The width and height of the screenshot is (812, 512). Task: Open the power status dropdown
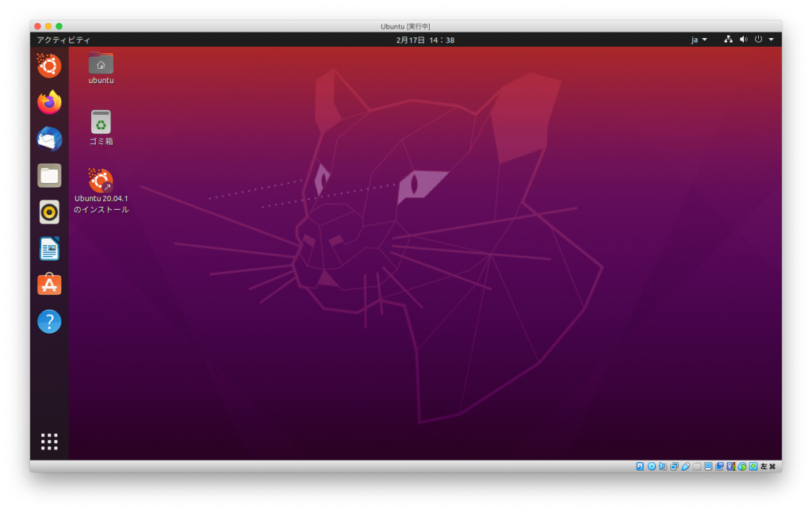click(x=759, y=39)
